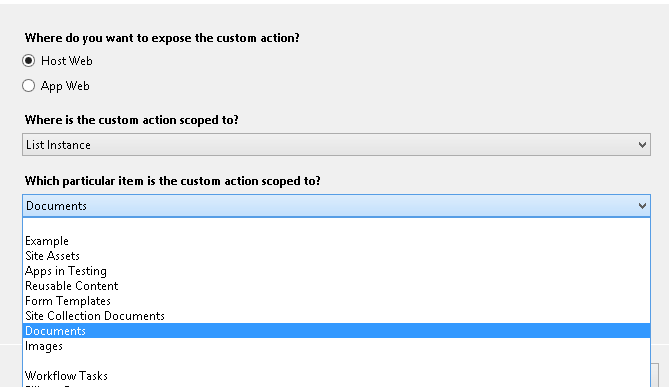Click the arrow on Documents dropdown field
This screenshot has height=387, width=669.
[x=642, y=206]
